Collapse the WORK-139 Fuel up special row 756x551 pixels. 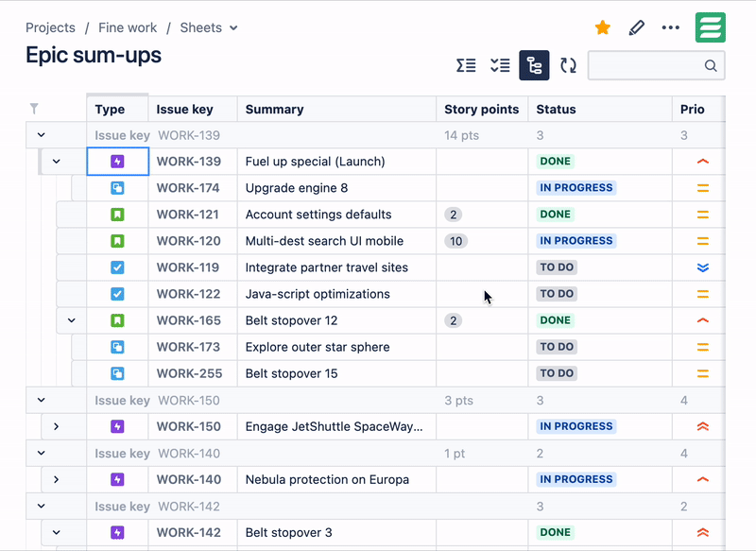(57, 162)
